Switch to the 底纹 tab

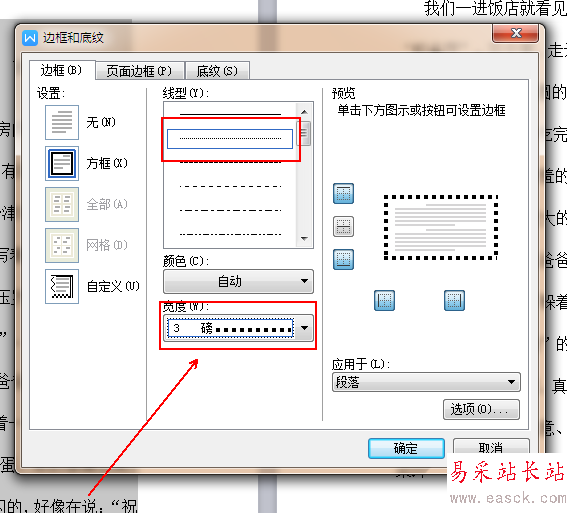pyautogui.click(x=217, y=71)
